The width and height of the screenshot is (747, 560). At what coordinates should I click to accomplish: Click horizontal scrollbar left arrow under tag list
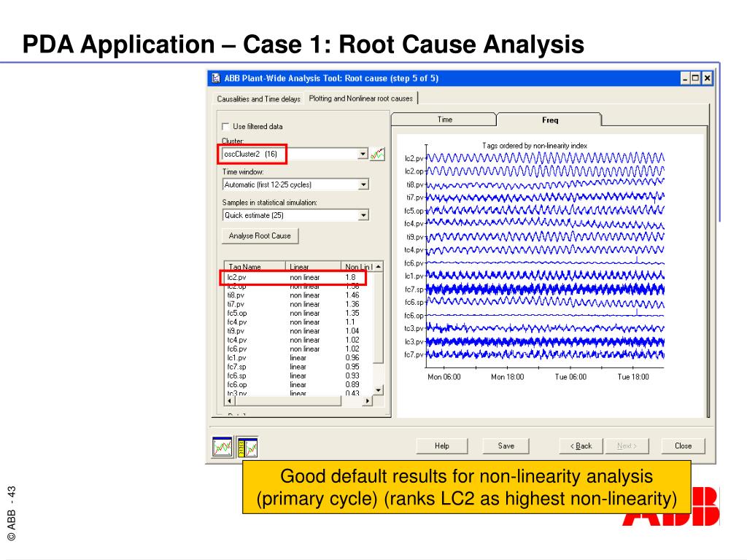(x=229, y=401)
